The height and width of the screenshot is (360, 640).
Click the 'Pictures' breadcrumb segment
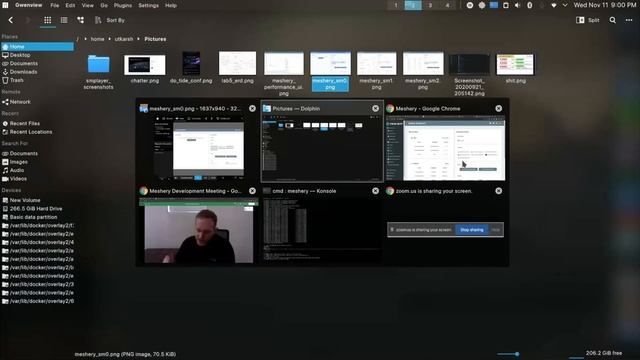click(x=155, y=39)
